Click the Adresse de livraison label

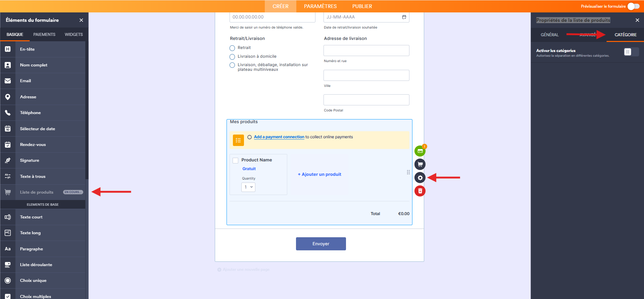[x=345, y=39]
